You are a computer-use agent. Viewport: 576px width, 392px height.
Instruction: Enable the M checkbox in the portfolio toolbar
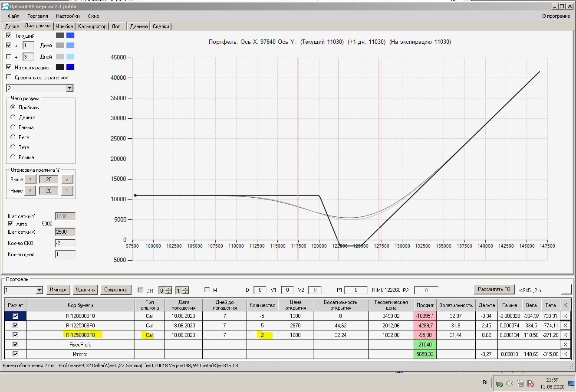tap(207, 290)
